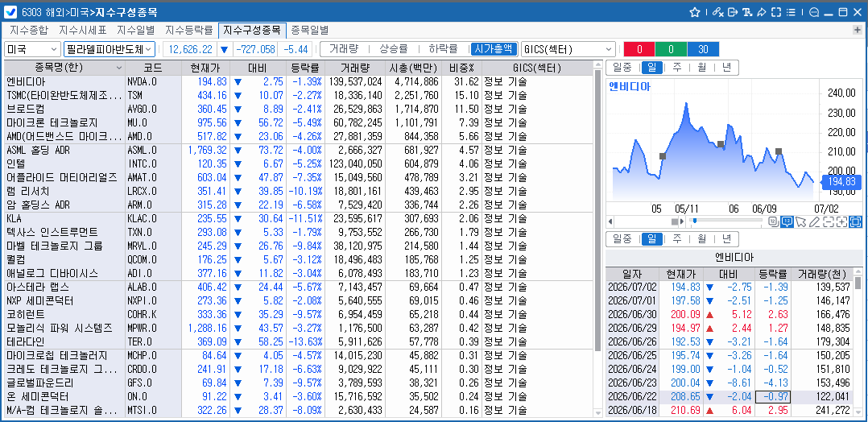Click the app checkmark logo icon
Viewport: 868px width, 422px height.
click(x=10, y=12)
